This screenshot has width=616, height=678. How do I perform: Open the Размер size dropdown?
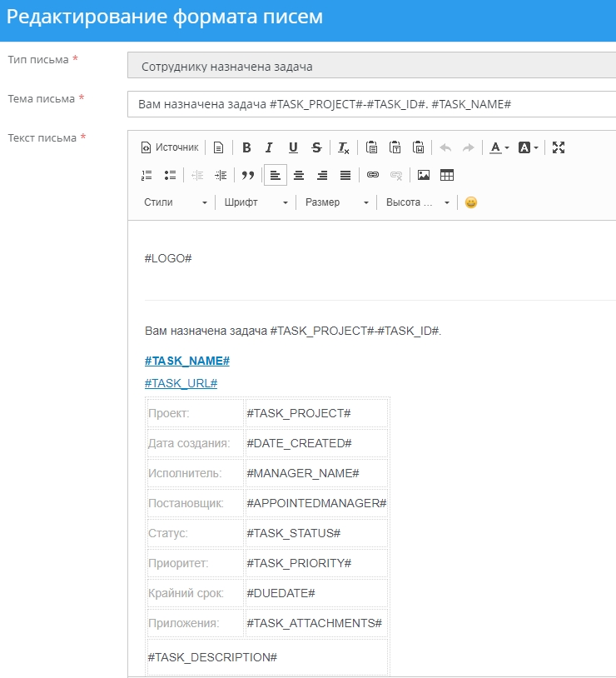point(336,202)
